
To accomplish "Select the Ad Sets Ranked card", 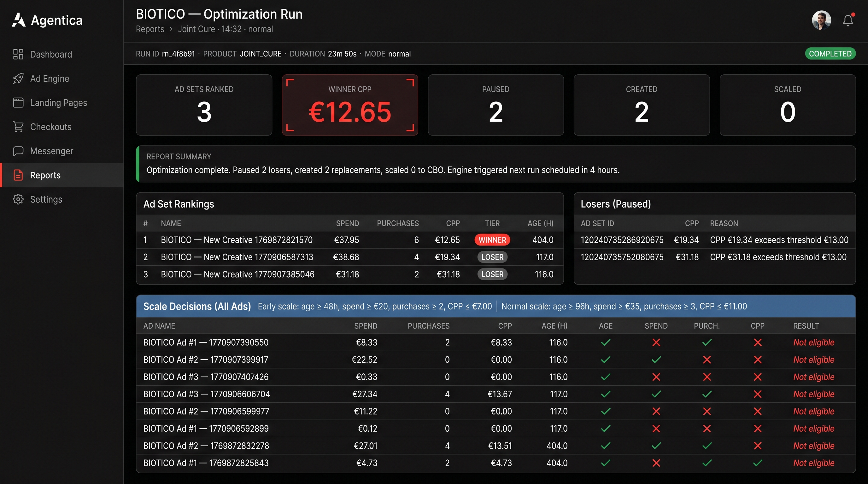I will (x=204, y=105).
